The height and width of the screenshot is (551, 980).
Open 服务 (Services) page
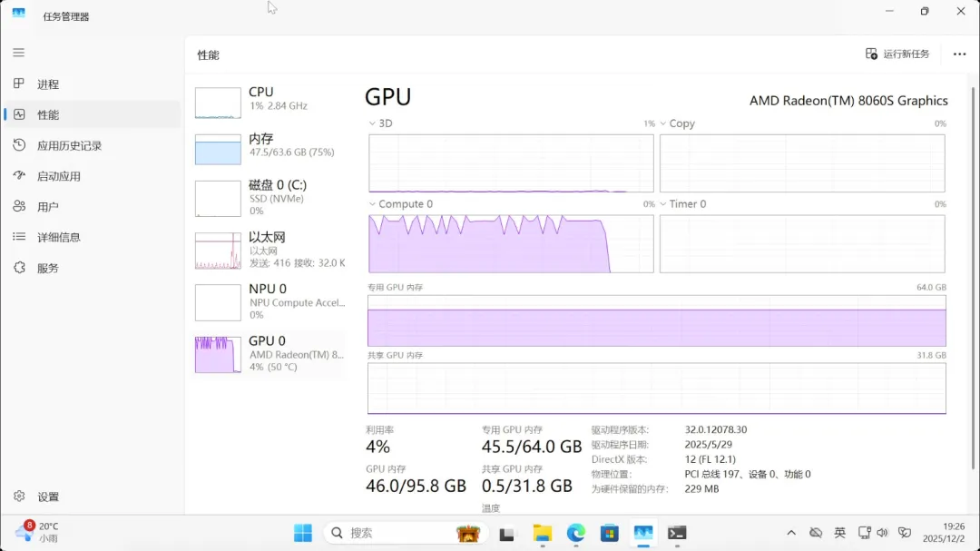coord(47,268)
